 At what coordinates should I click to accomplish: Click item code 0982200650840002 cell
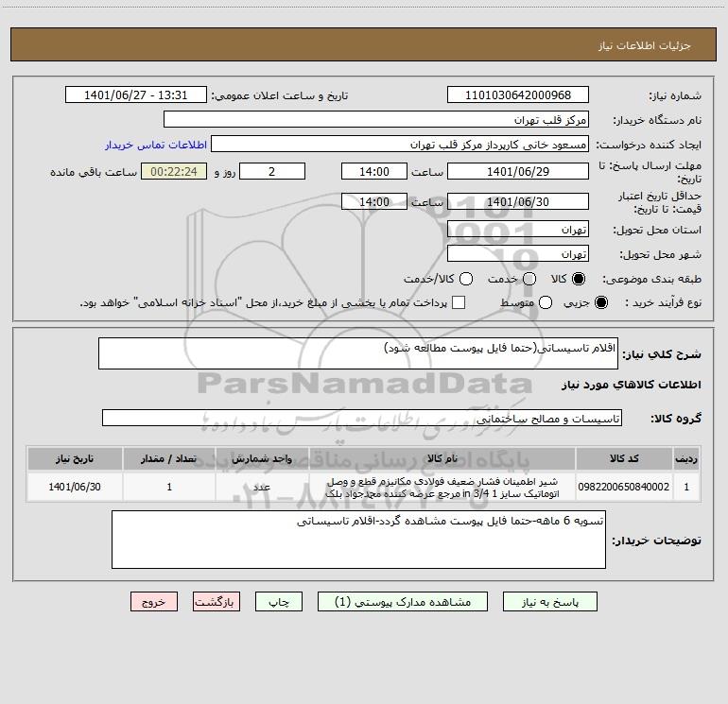pyautogui.click(x=624, y=487)
